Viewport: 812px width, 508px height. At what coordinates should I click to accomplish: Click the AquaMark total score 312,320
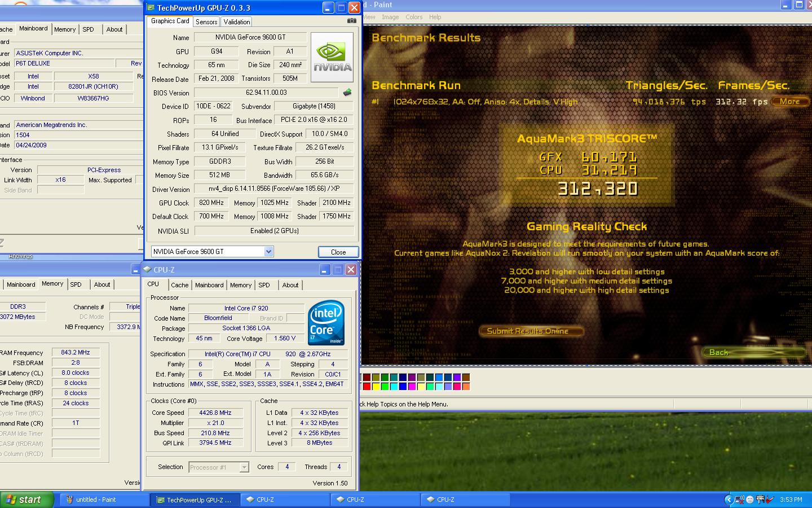point(598,189)
